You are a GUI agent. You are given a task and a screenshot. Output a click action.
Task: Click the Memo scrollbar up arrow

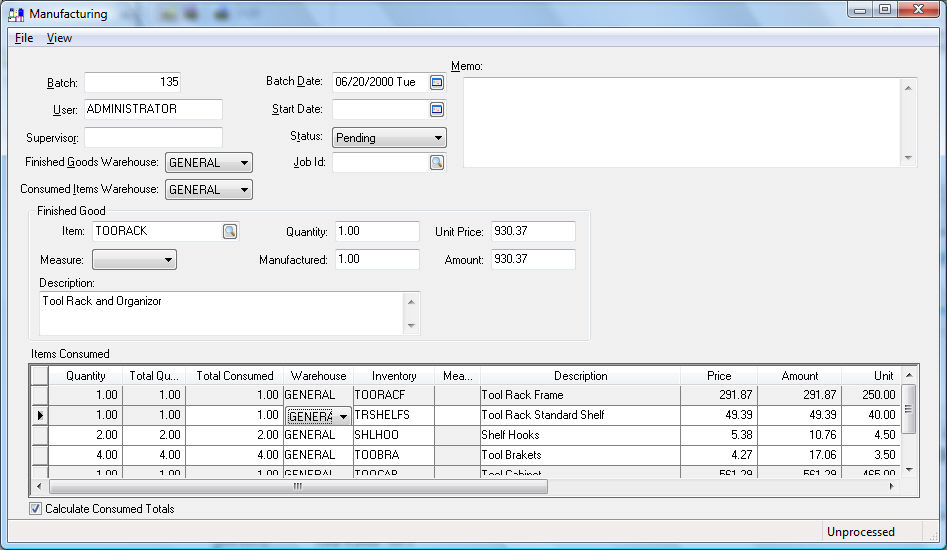tap(908, 88)
